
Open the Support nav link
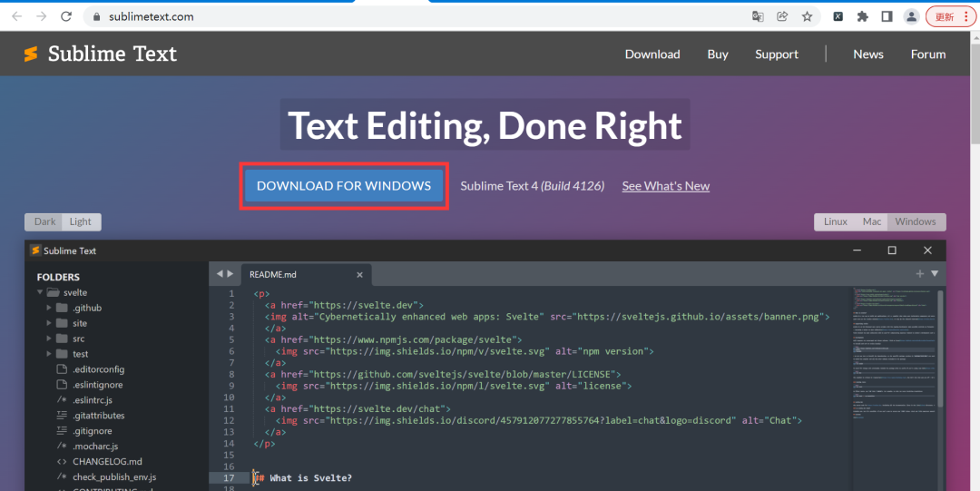[x=776, y=54]
